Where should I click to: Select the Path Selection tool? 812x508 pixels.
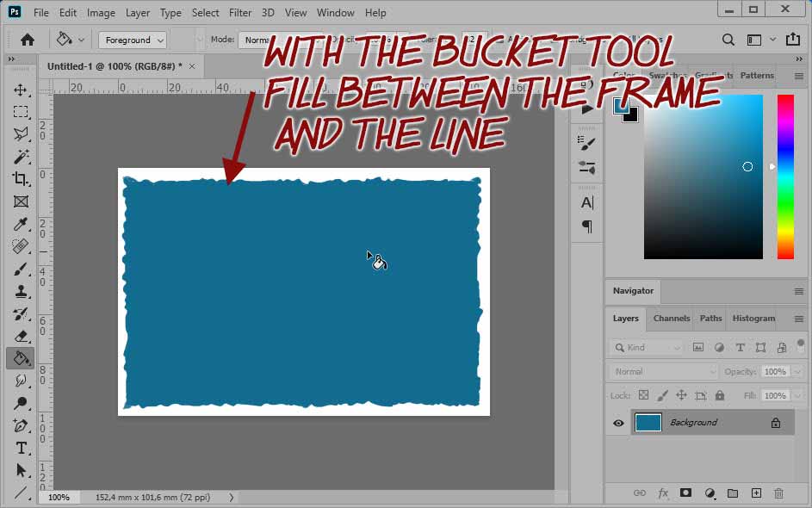[21, 470]
